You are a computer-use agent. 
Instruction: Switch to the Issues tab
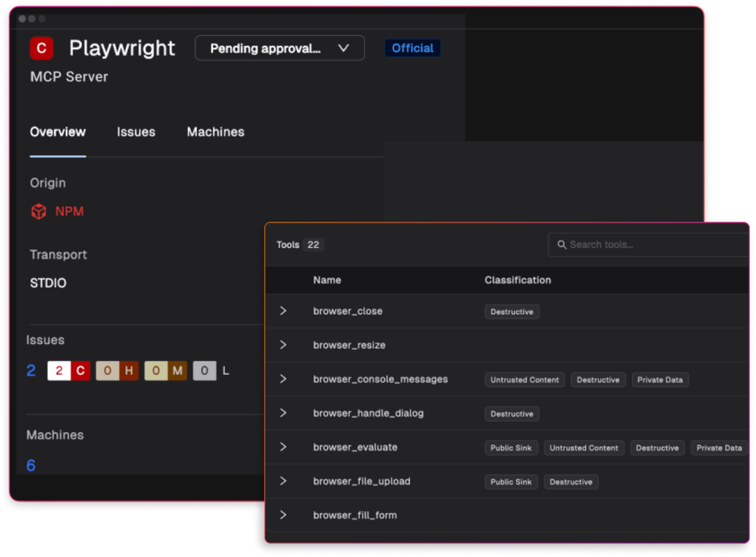[x=136, y=132]
